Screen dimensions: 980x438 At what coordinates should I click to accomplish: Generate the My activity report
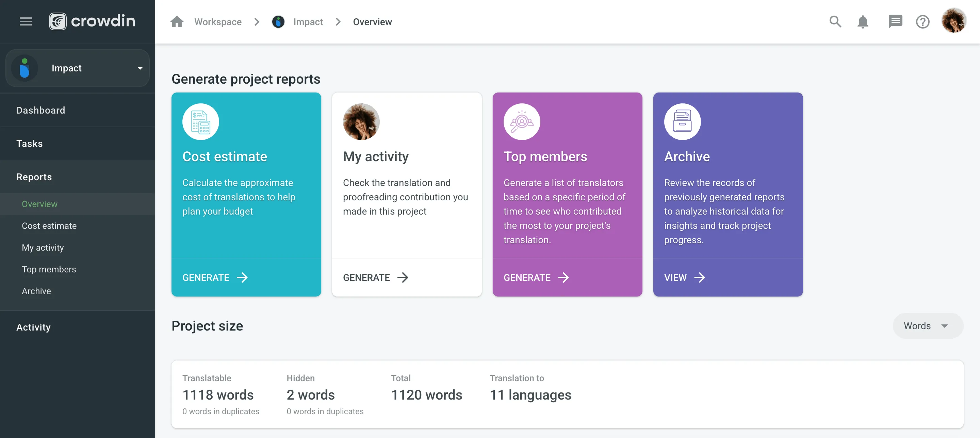pyautogui.click(x=375, y=277)
